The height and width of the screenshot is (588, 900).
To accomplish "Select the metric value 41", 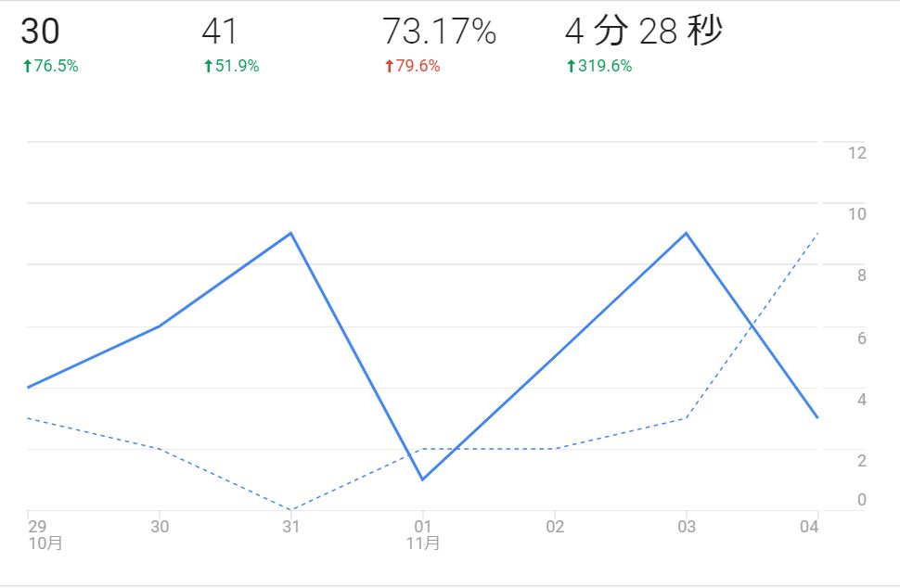I will pos(220,32).
